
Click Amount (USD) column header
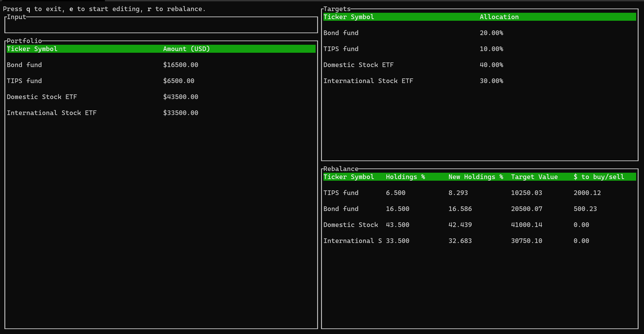186,49
